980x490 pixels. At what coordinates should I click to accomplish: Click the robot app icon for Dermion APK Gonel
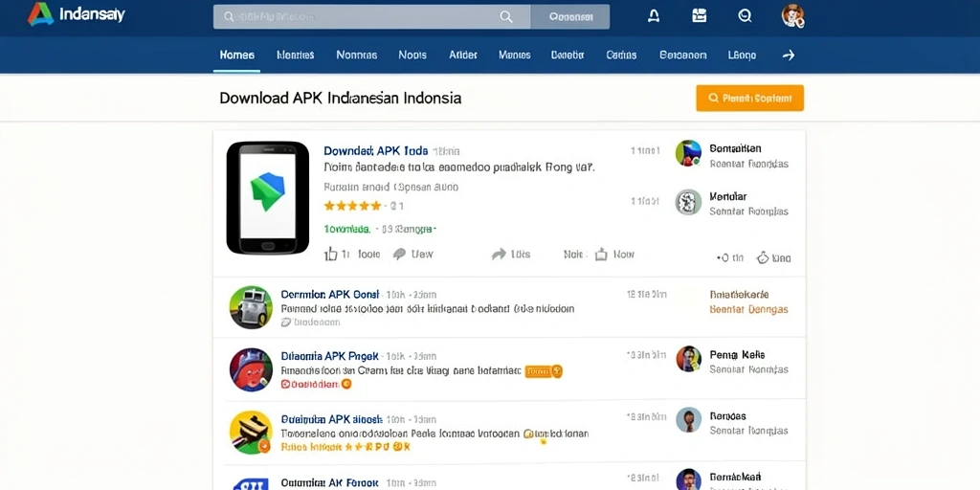point(251,307)
